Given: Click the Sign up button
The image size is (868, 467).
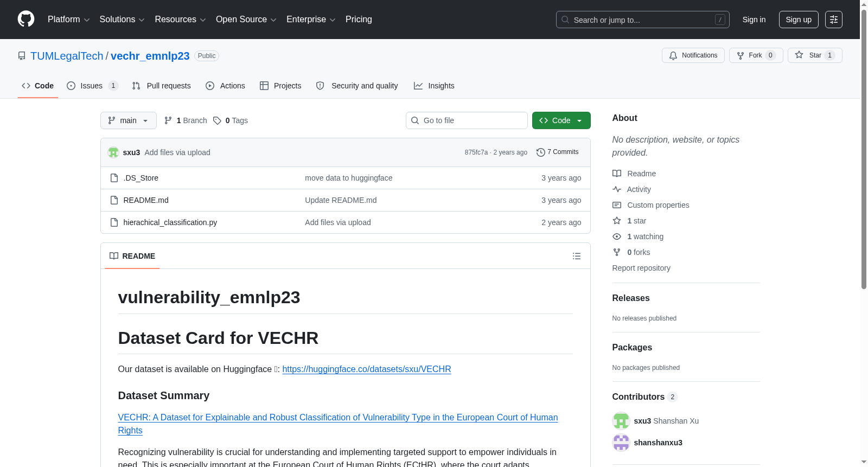Looking at the screenshot, I should tap(799, 20).
